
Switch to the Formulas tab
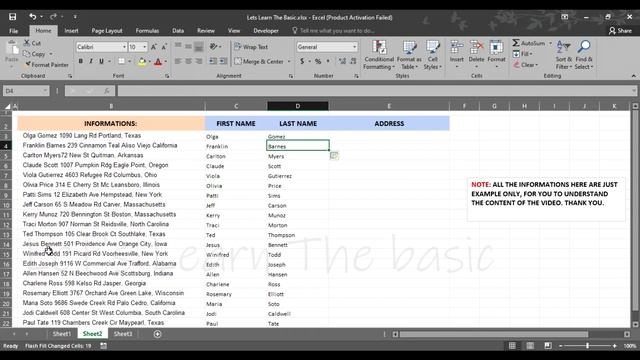click(147, 31)
